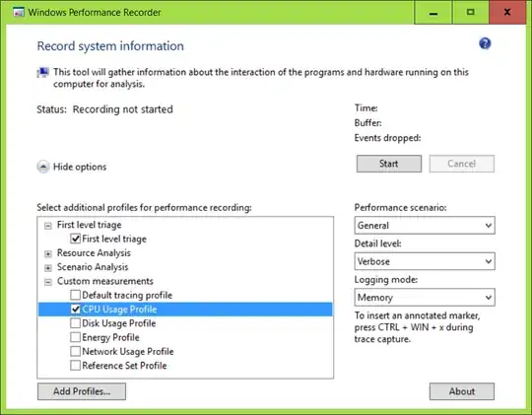This screenshot has height=415, width=532.
Task: Enable the Default tracing profile checkbox
Action: (75, 295)
